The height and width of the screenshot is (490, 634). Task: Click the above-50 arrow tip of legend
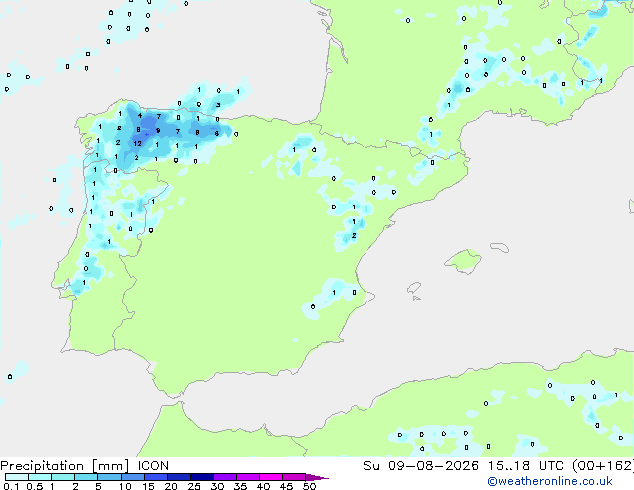317,477
